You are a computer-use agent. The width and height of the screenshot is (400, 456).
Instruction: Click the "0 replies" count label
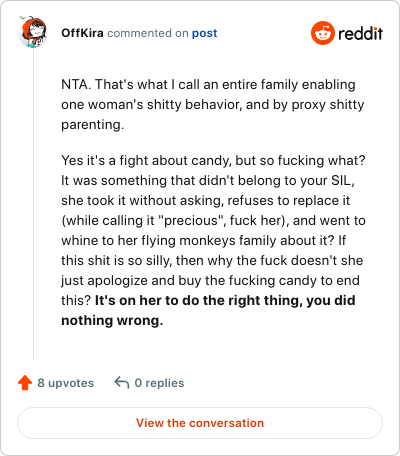click(x=159, y=383)
